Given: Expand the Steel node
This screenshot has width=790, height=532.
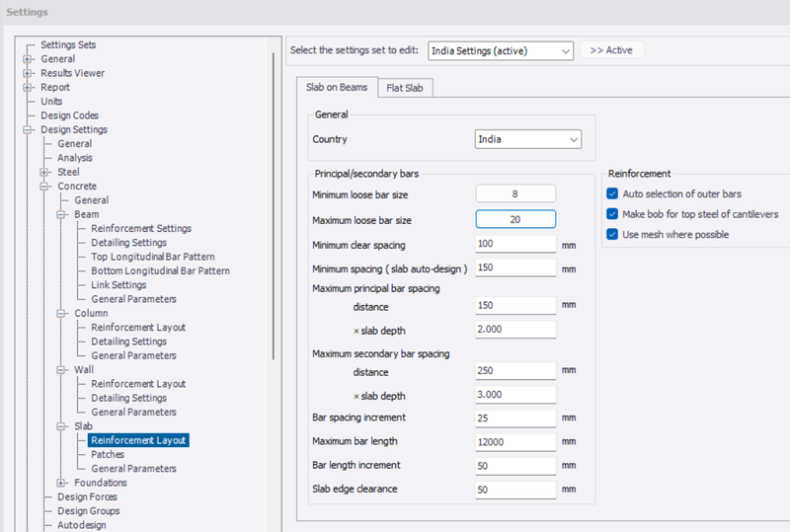Looking at the screenshot, I should point(43,172).
